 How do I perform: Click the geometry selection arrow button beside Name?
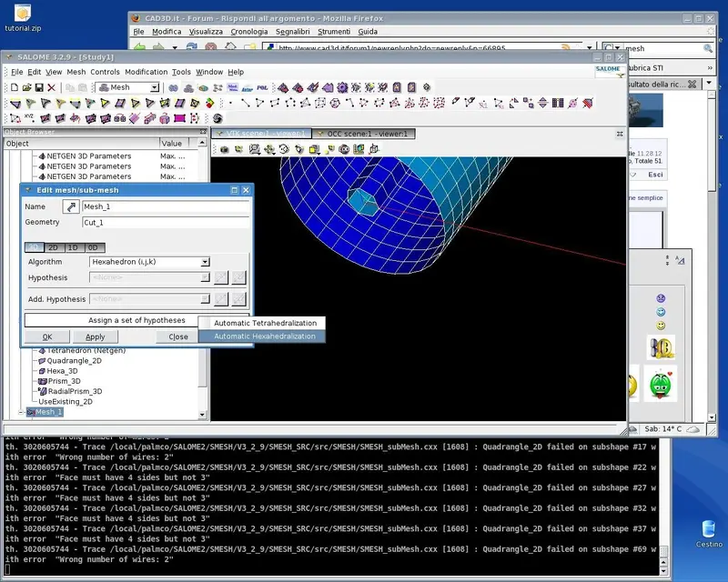70,206
